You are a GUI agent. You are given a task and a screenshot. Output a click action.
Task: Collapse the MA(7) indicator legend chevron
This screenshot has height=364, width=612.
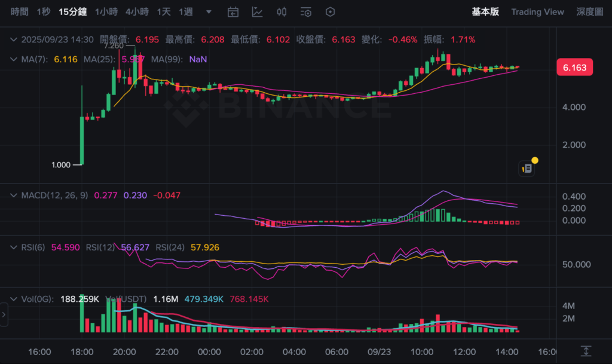[14, 59]
